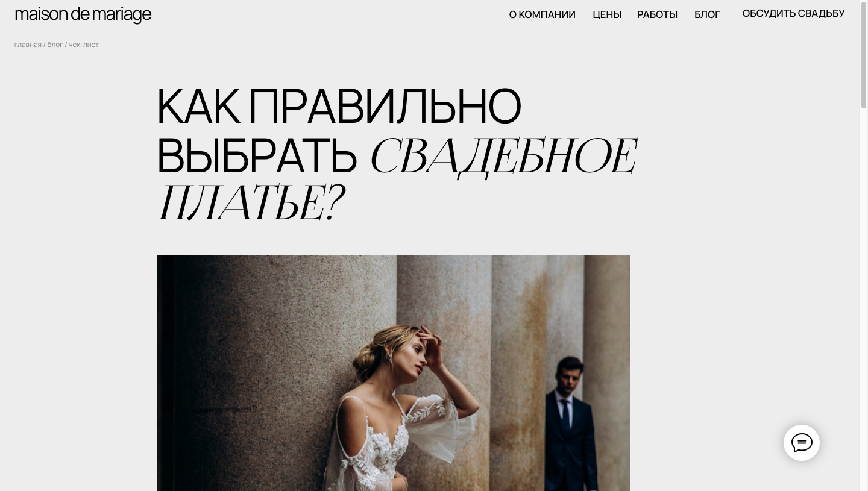This screenshot has height=491, width=868.
Task: Open the О КОМПАНИИ menu item
Action: click(x=542, y=14)
